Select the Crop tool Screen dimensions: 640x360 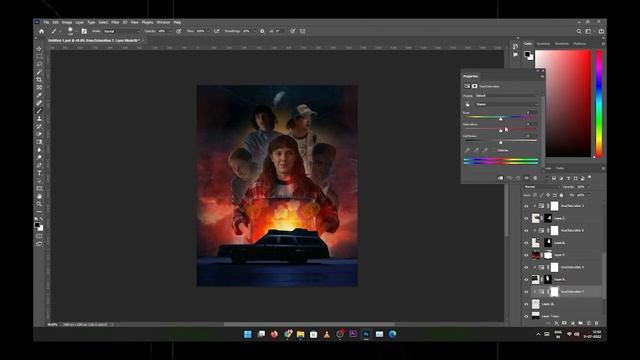(x=39, y=80)
